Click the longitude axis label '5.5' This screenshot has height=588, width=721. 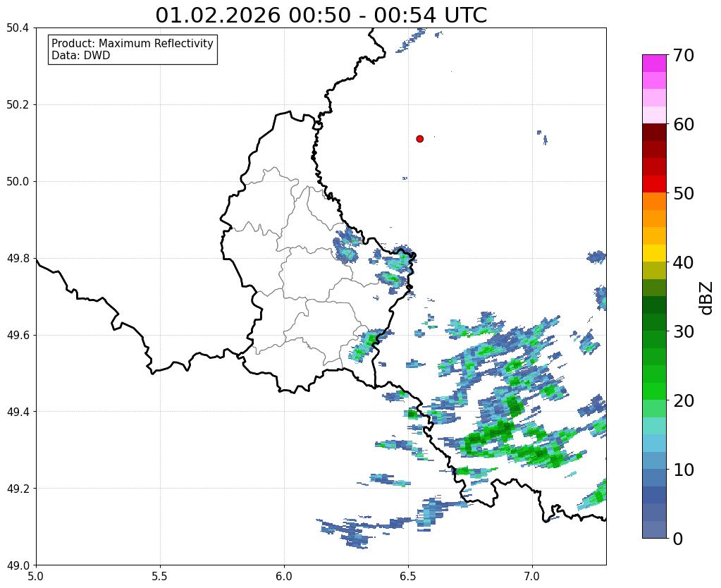(x=160, y=577)
